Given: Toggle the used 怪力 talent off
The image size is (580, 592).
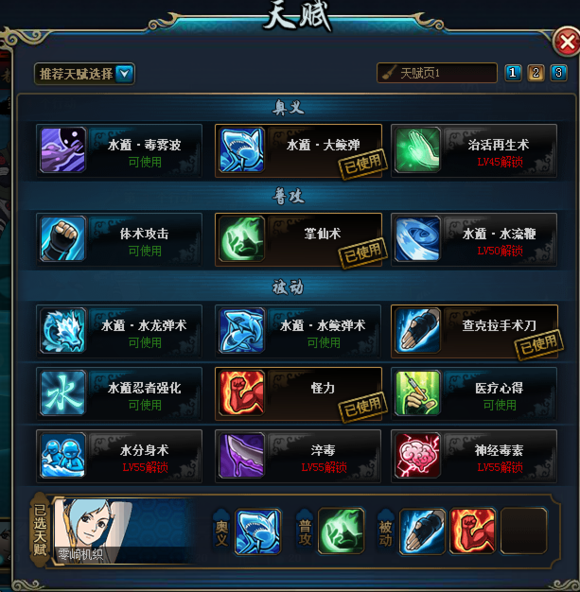Looking at the screenshot, I should click(299, 393).
